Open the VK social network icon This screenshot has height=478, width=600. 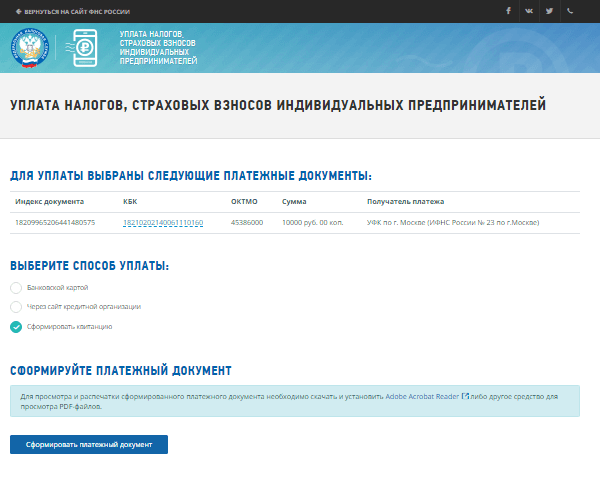click(529, 11)
